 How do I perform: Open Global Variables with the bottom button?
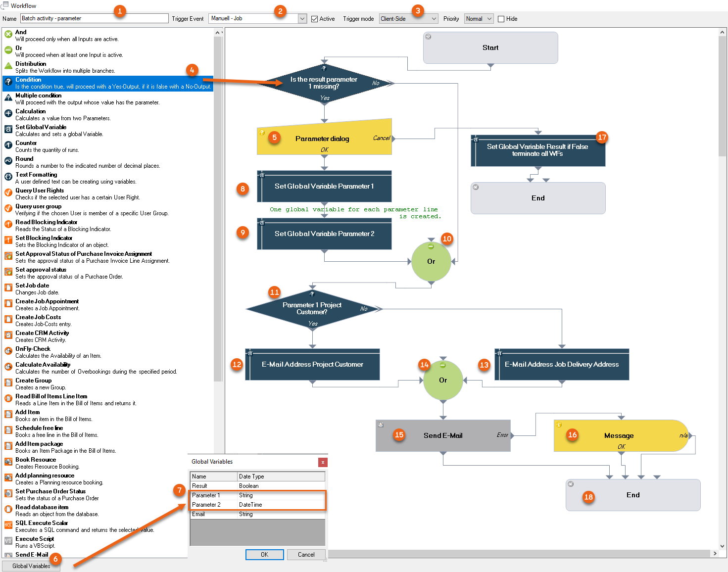click(x=31, y=566)
